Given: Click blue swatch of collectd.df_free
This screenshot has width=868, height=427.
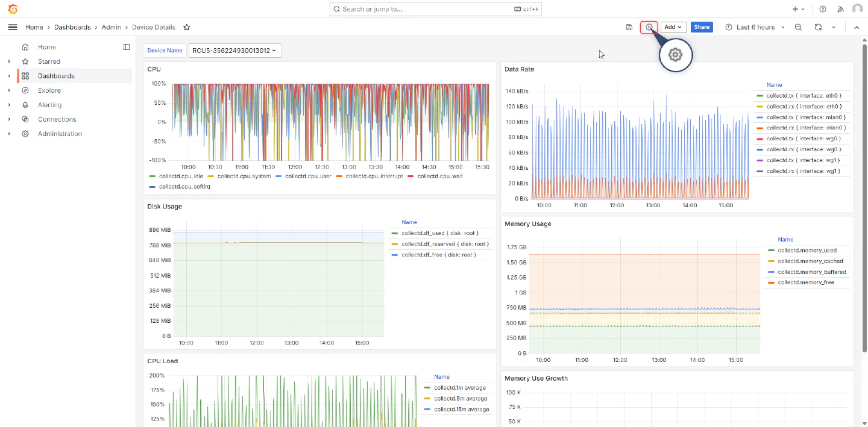Looking at the screenshot, I should point(395,255).
